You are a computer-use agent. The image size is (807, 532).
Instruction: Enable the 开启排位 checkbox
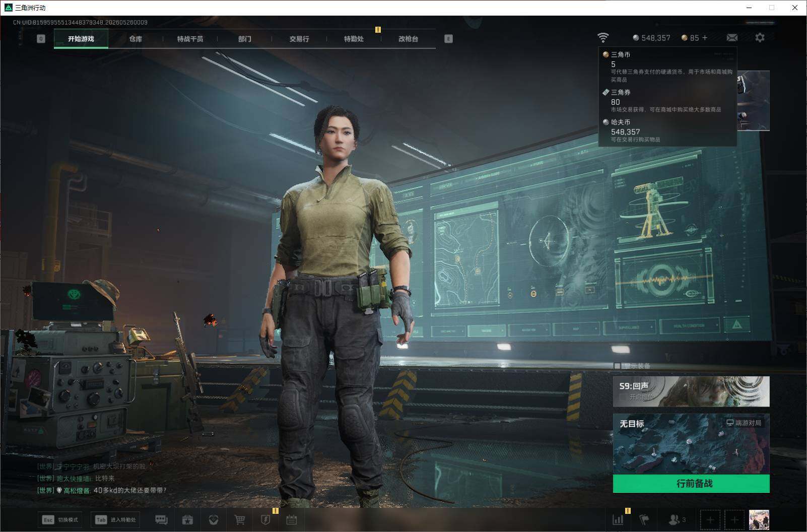[623, 397]
